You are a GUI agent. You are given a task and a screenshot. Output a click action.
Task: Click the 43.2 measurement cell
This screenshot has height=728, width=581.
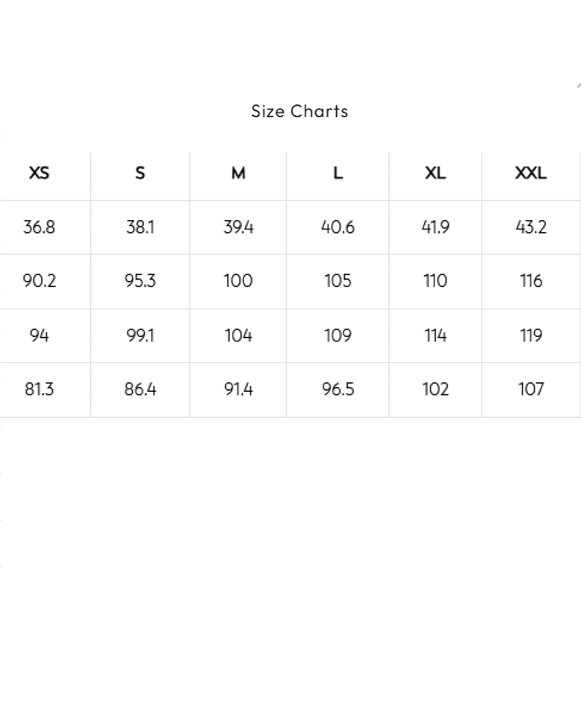[531, 227]
